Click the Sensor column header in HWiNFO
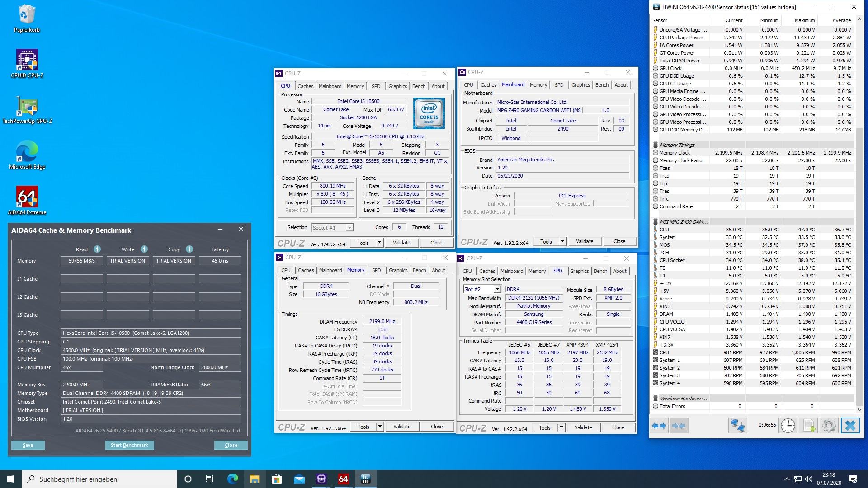The width and height of the screenshot is (868, 488). 679,20
